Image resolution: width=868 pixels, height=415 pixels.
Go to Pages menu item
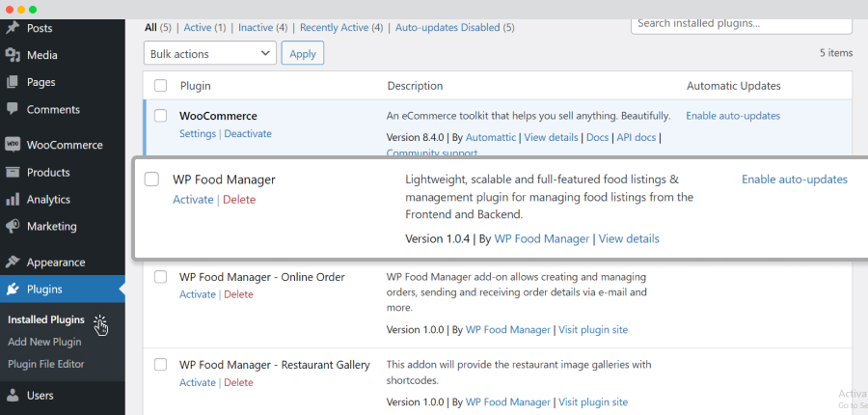[x=41, y=82]
